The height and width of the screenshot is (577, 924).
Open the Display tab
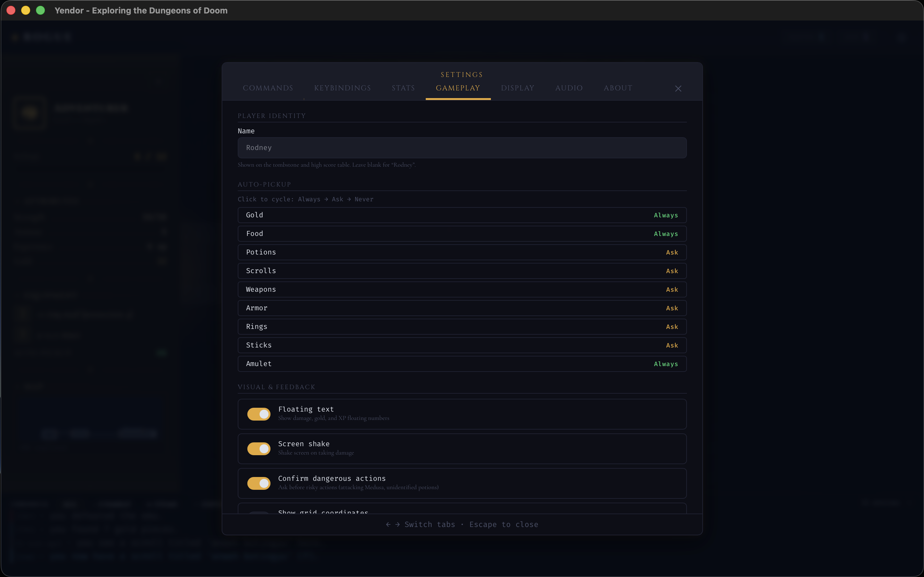coord(518,88)
